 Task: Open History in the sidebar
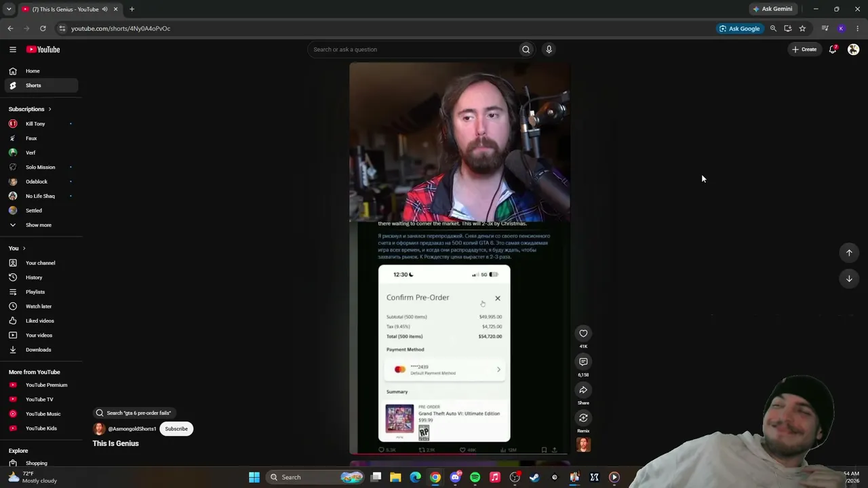[x=40, y=278]
